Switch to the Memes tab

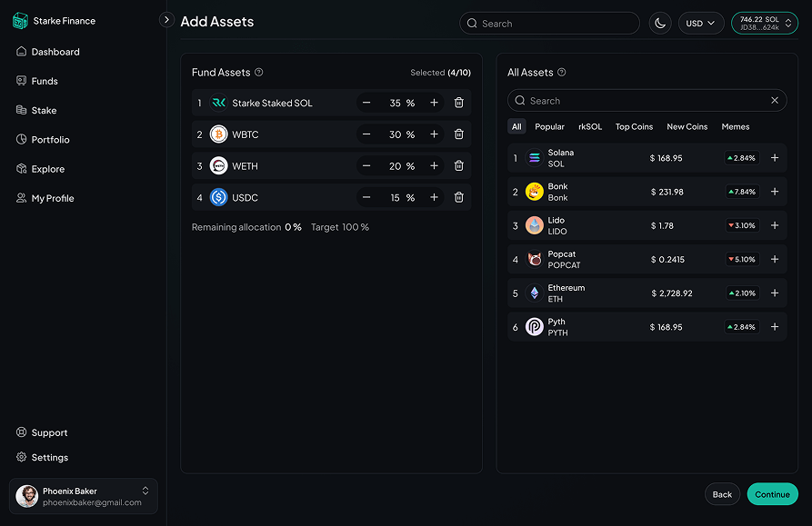tap(736, 126)
